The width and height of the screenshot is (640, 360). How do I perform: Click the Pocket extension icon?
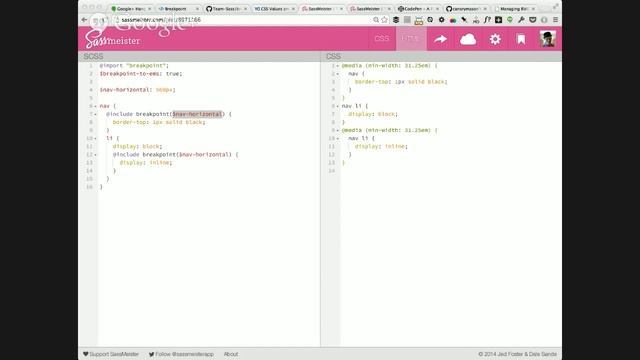[533, 20]
